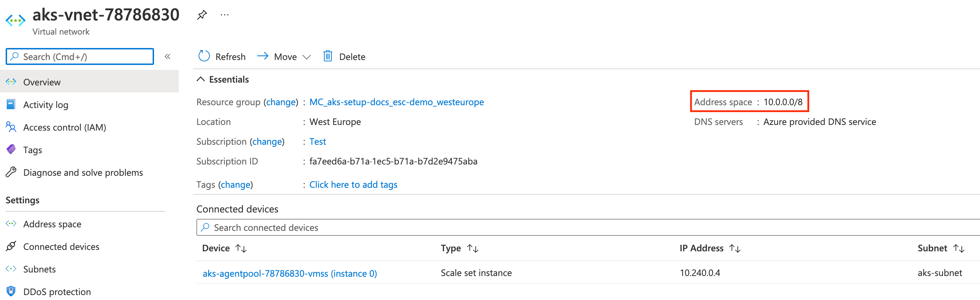Click the Delete trash icon
This screenshot has height=300, width=980.
[327, 56]
